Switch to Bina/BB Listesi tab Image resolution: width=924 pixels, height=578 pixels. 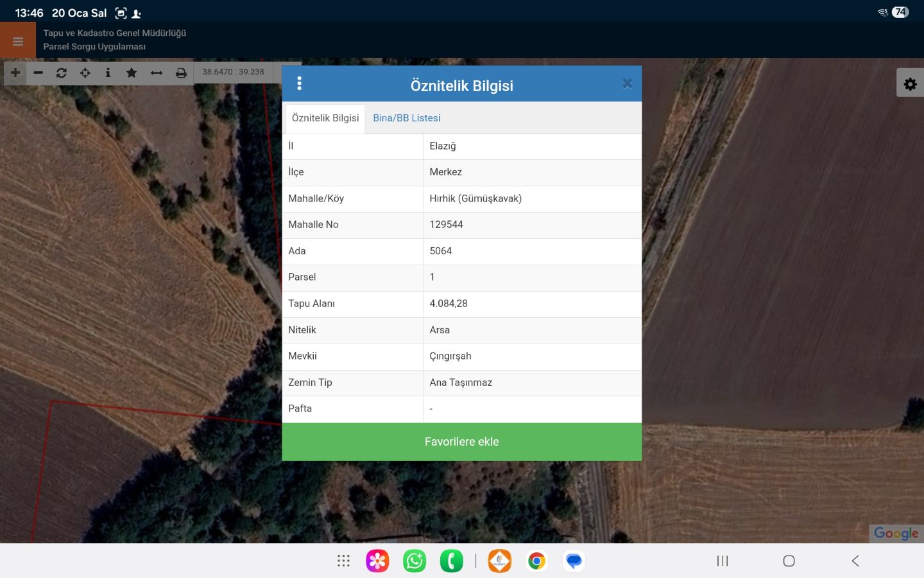[x=407, y=118]
